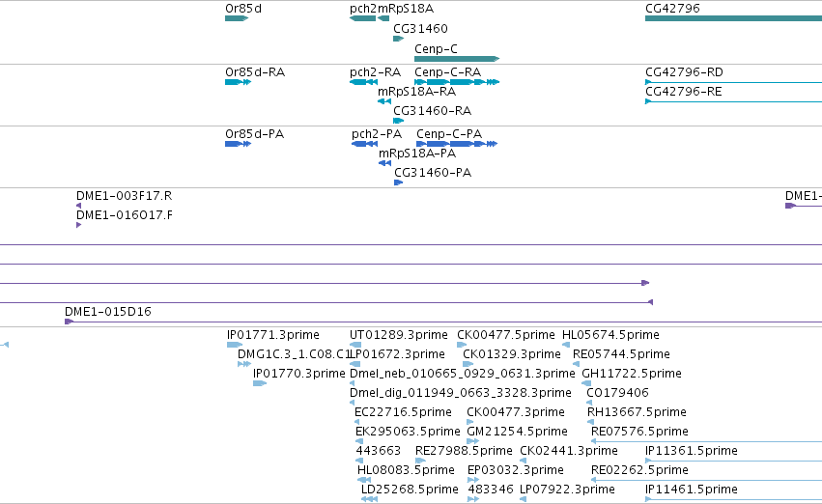Click the pch2-PA protein label
The image size is (822, 504).
(377, 133)
